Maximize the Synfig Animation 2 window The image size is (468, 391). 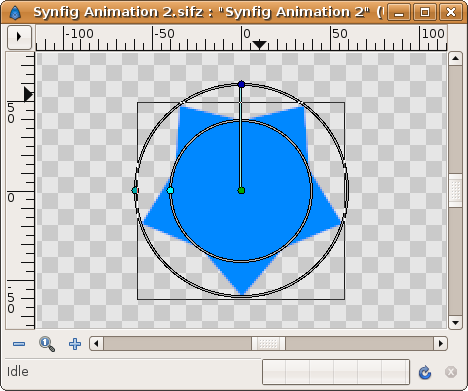(x=425, y=13)
